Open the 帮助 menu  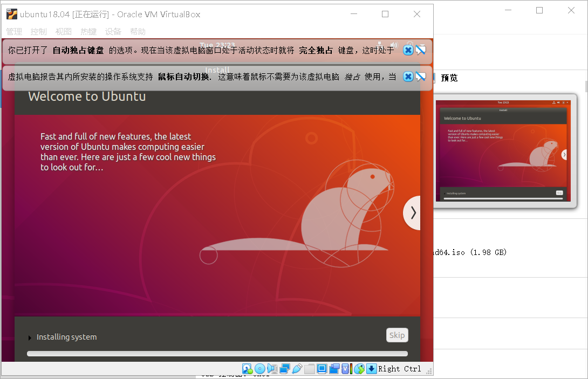(x=138, y=31)
